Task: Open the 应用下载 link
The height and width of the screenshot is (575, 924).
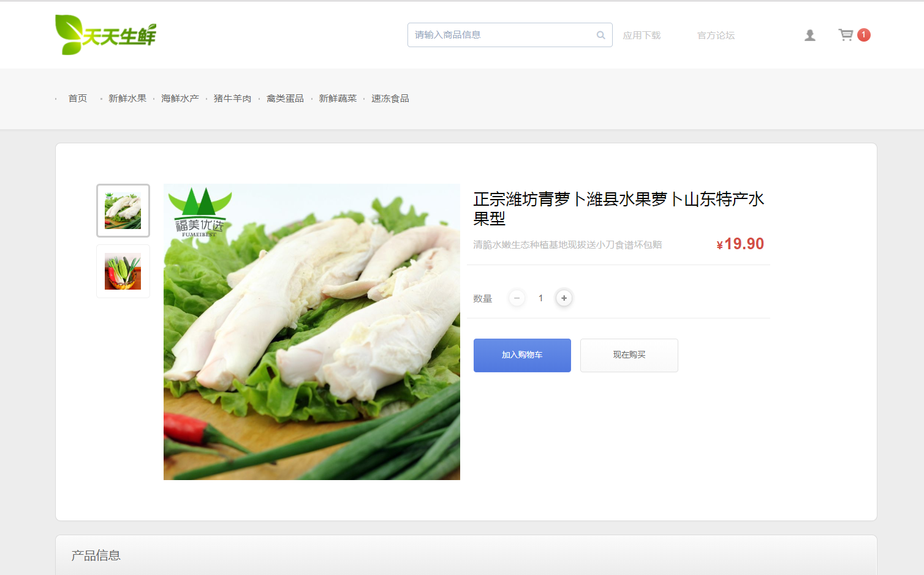Action: [x=642, y=35]
